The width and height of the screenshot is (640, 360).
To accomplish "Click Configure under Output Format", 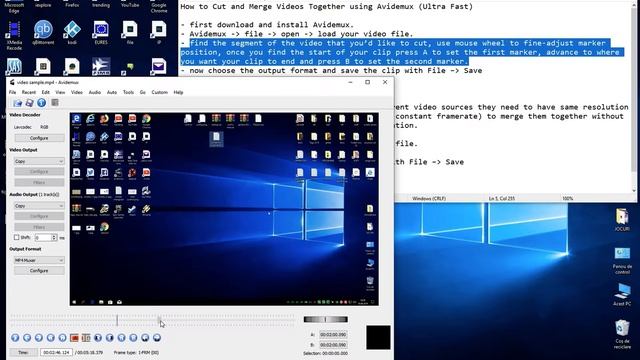I will click(39, 271).
